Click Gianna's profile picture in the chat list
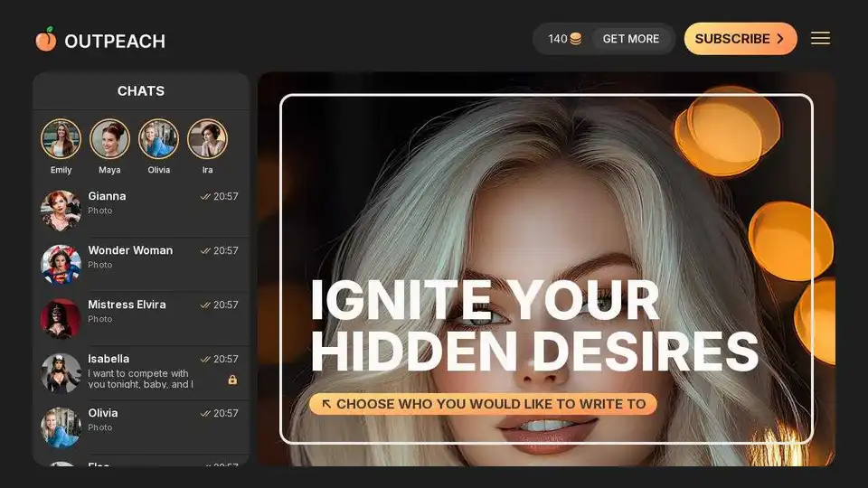 [x=61, y=211]
